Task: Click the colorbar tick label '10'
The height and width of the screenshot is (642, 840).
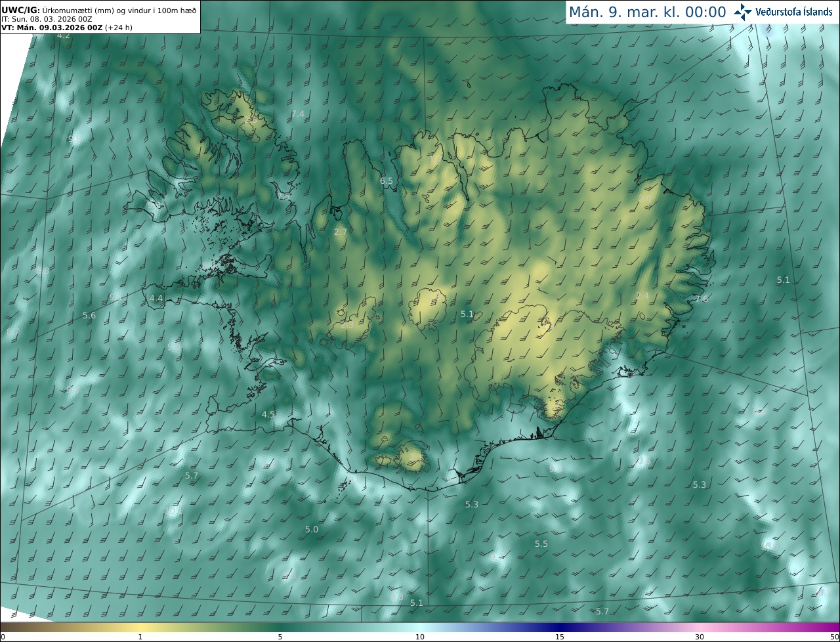Action: (x=420, y=637)
